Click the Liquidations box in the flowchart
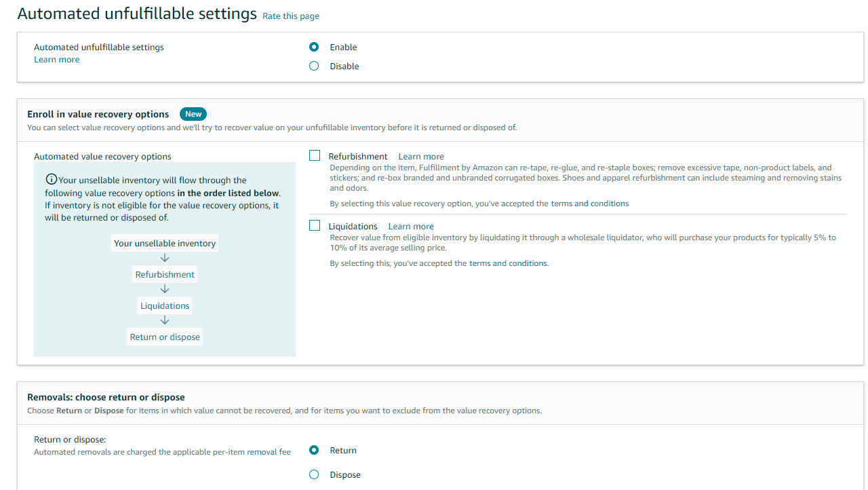The image size is (868, 490). pos(165,305)
